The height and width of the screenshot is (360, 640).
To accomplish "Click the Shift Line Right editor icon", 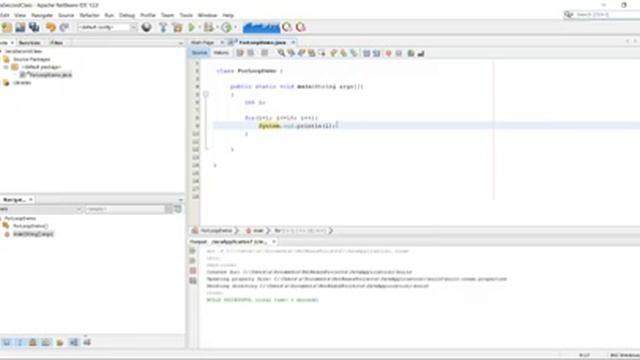I will tap(376, 53).
